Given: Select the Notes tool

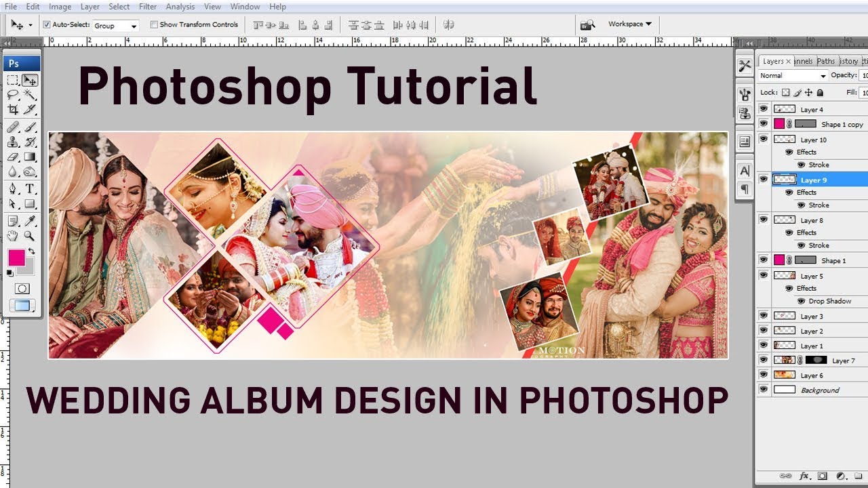Looking at the screenshot, I should click(13, 221).
